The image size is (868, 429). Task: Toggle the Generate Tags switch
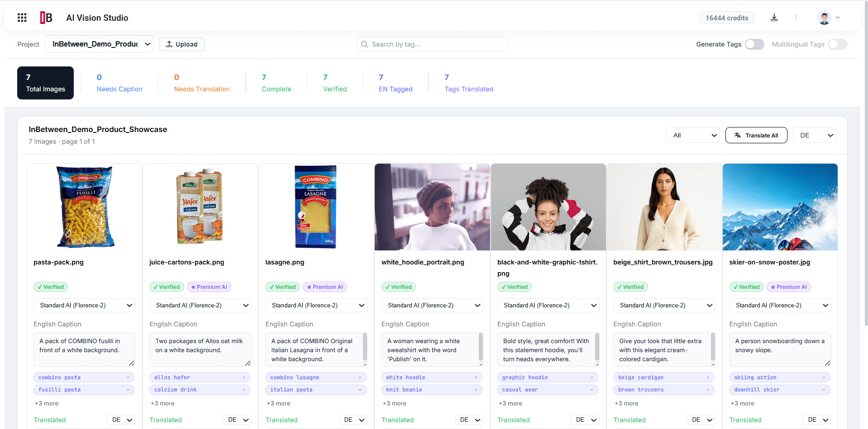754,44
